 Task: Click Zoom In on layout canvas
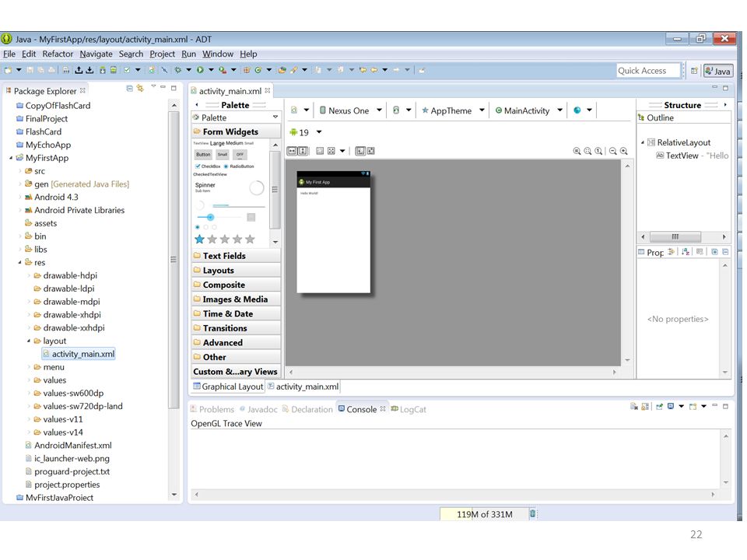pyautogui.click(x=623, y=151)
